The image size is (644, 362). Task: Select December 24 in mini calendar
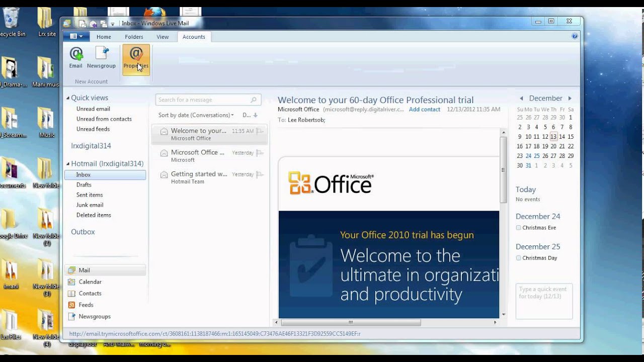tap(528, 156)
